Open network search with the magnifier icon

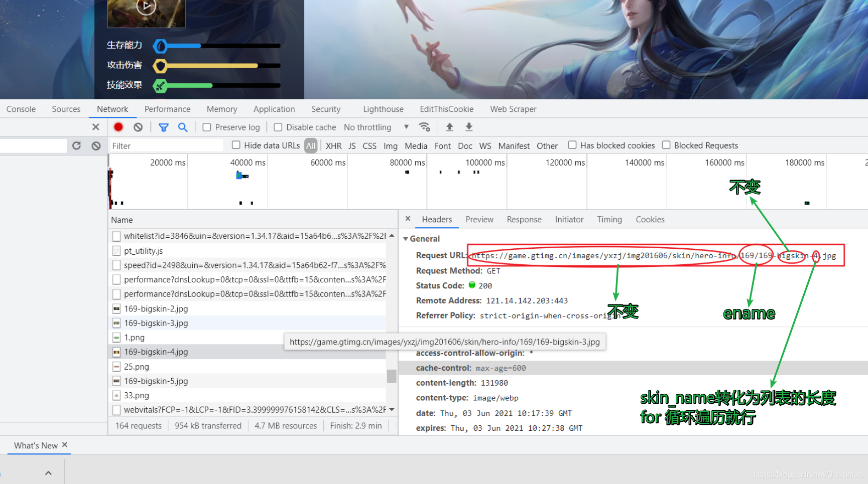pyautogui.click(x=183, y=127)
